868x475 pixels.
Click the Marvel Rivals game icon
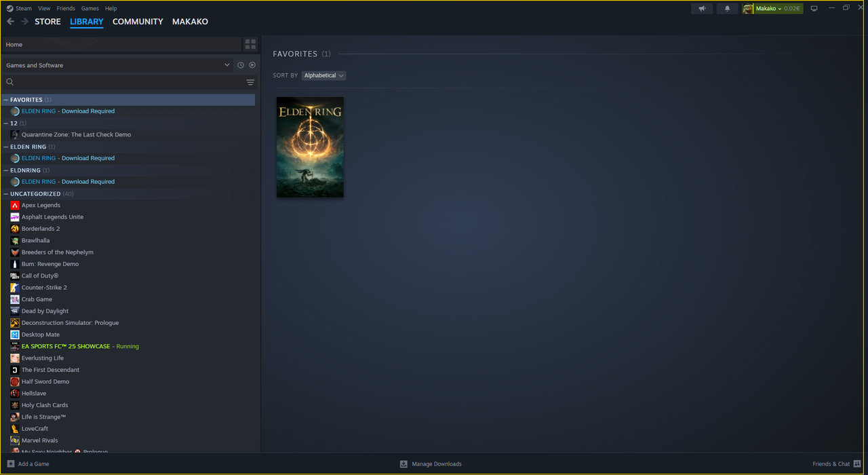click(15, 440)
